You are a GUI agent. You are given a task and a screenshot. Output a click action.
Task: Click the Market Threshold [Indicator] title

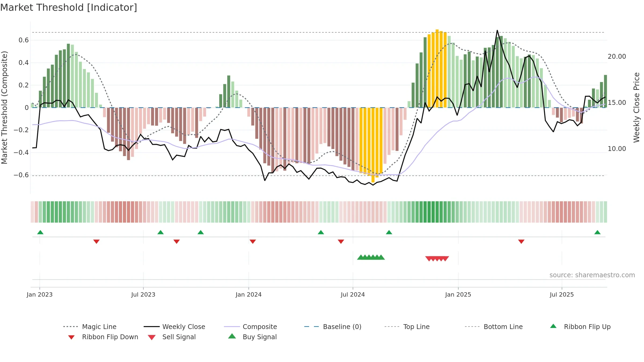tap(69, 8)
